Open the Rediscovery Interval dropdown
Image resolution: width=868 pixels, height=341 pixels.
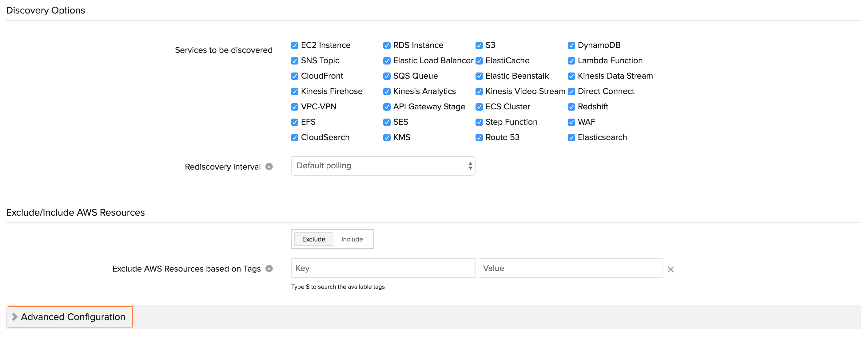click(383, 166)
